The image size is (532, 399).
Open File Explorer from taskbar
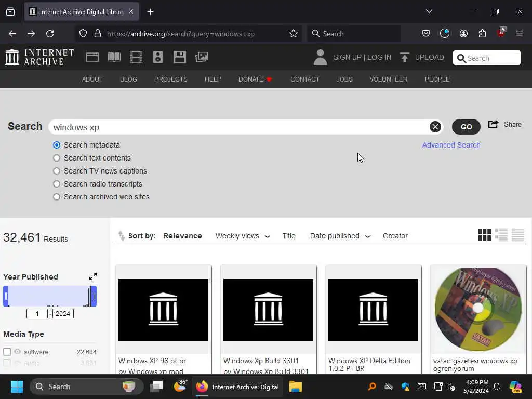296,387
